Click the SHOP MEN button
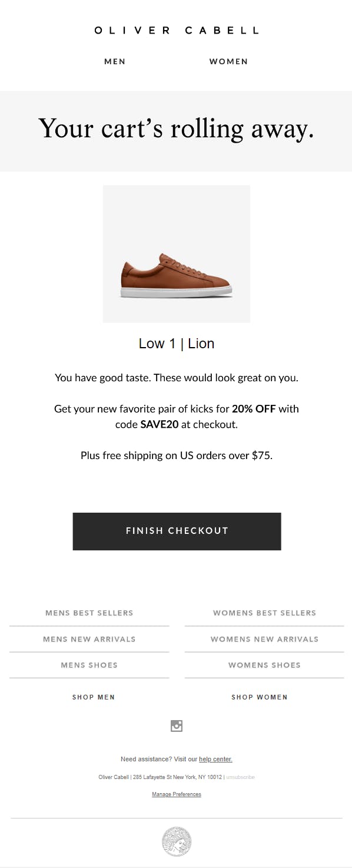The width and height of the screenshot is (352, 868). tap(94, 697)
